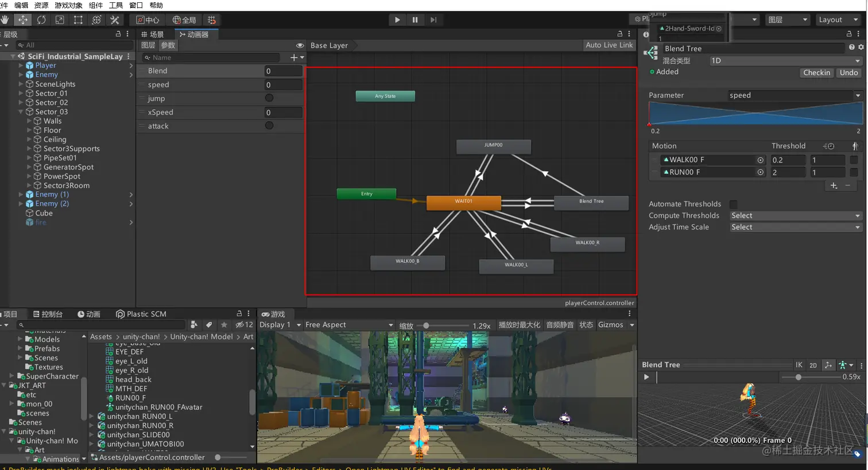This screenshot has height=470, width=868.
Task: Select the Move tool
Action: pos(23,20)
